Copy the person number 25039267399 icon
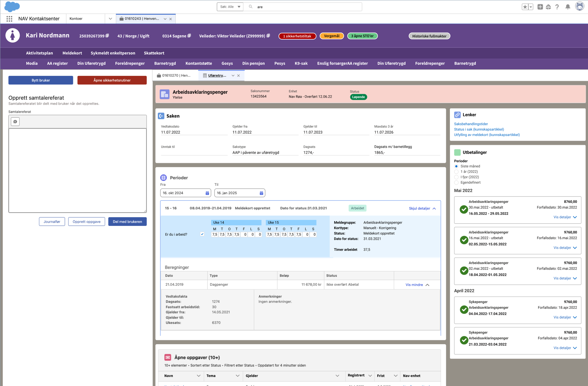The image size is (588, 386). [x=107, y=36]
